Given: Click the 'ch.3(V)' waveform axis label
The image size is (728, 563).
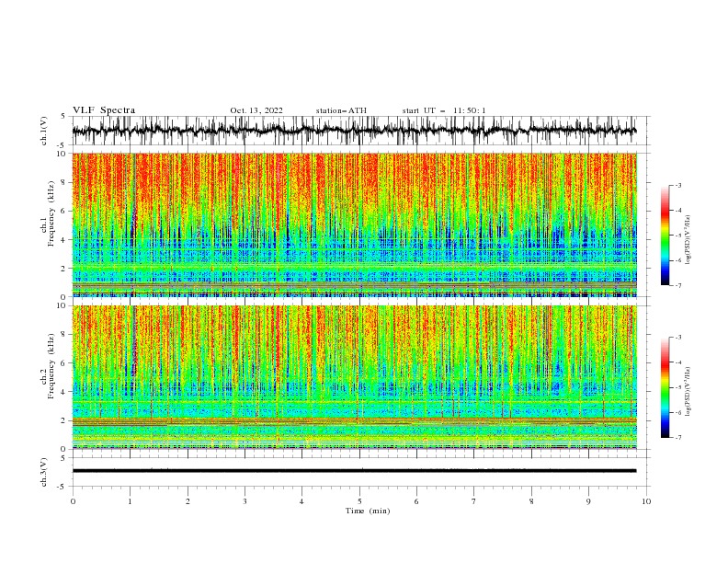Looking at the screenshot, I should coord(44,472).
